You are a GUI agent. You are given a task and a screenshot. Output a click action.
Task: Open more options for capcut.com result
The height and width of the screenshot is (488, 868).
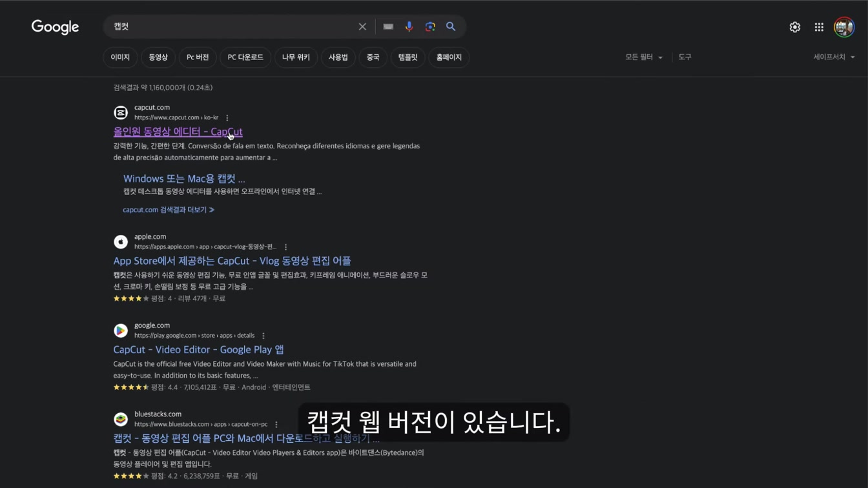[227, 117]
